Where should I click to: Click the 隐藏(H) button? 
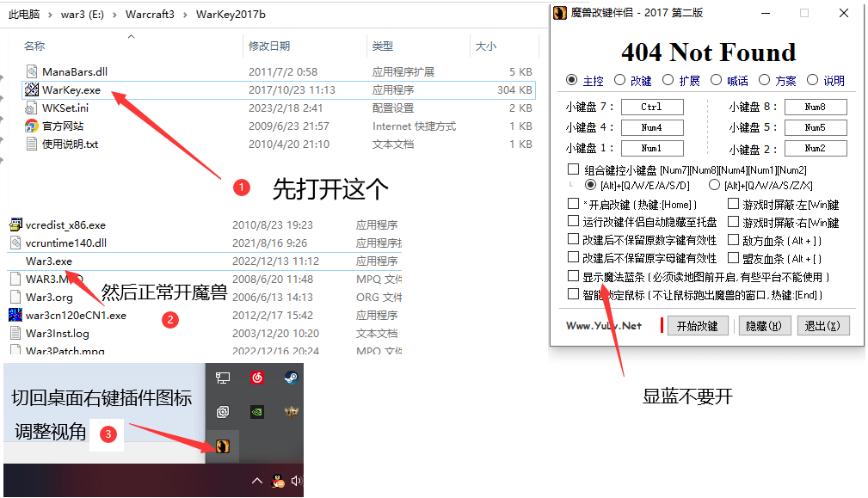(x=764, y=325)
